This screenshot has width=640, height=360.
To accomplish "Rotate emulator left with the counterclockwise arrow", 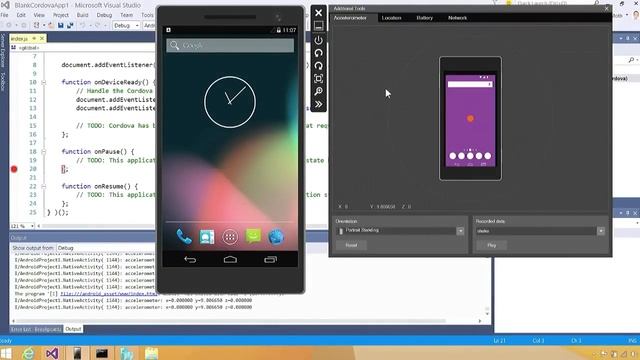I will click(318, 53).
